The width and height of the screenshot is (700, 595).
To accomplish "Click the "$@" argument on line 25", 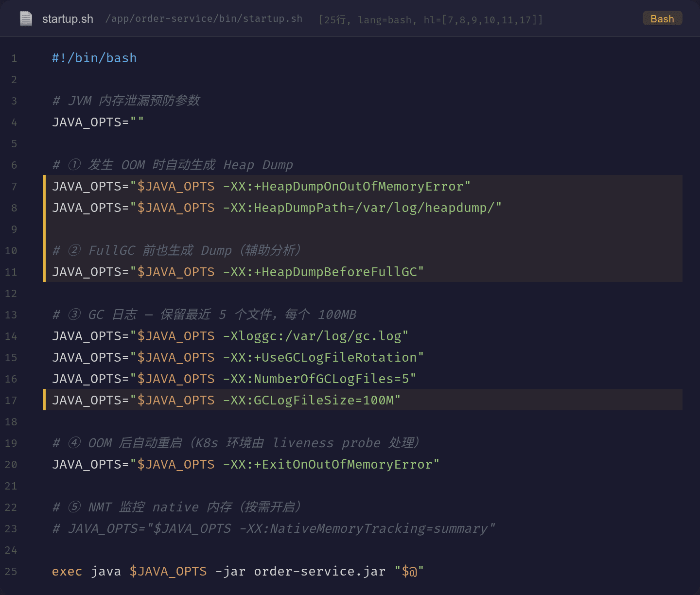I will pos(409,571).
